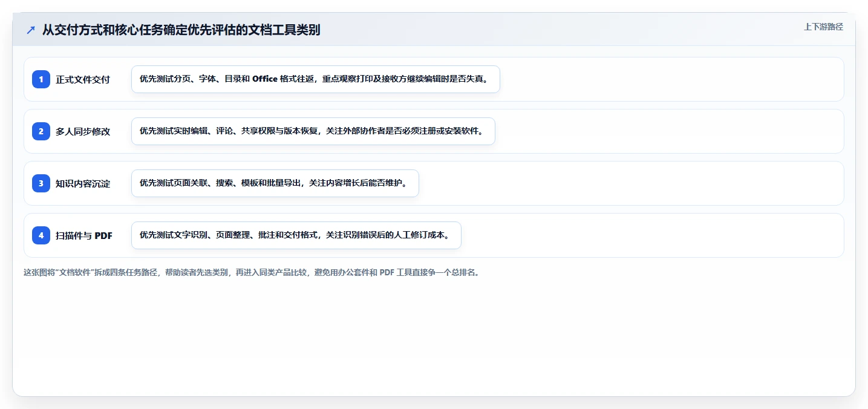Viewport: 868px width, 409px height.
Task: Open the description box about Office 格式往返
Action: [x=316, y=79]
